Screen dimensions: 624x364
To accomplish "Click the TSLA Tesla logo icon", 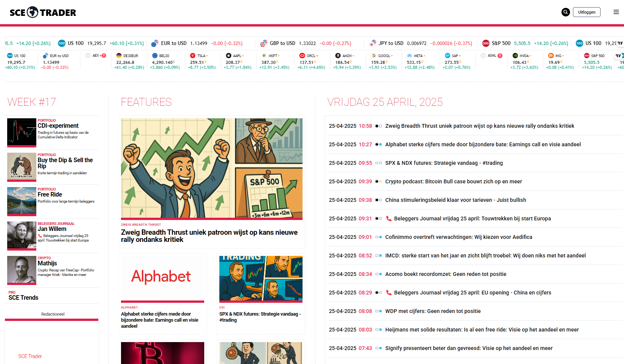I will tap(192, 56).
